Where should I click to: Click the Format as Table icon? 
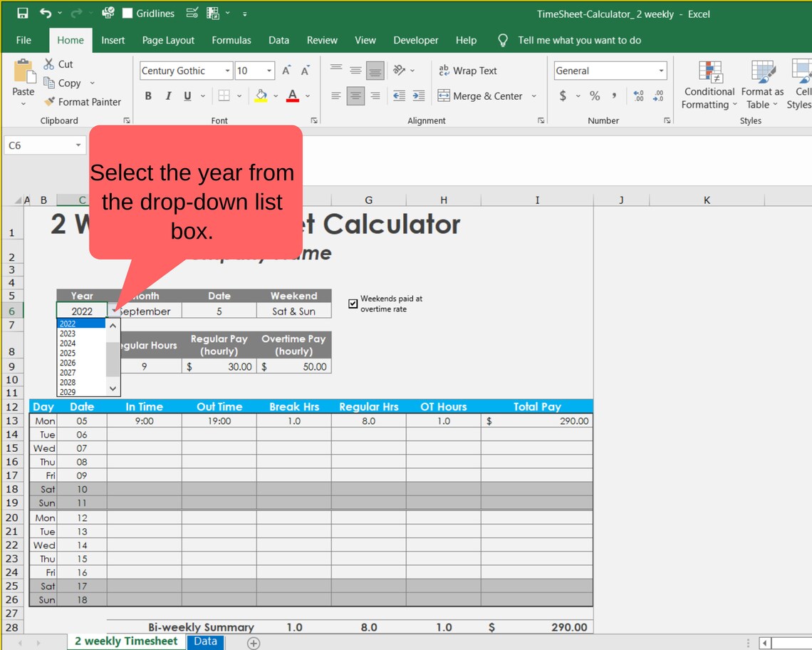tap(761, 86)
